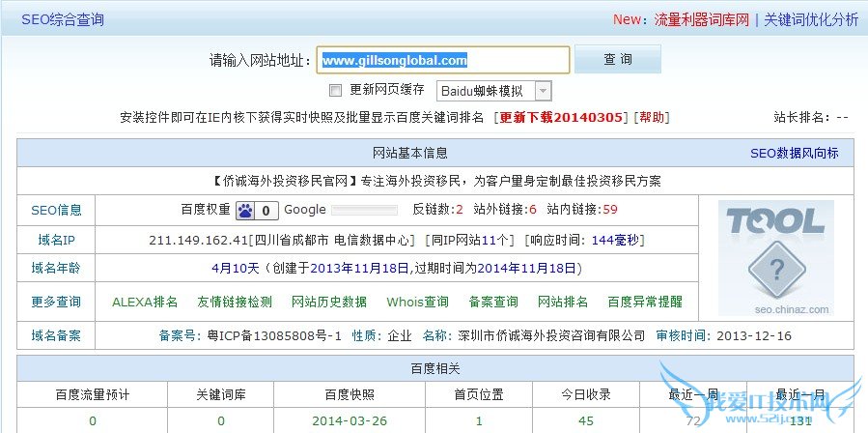Click the 网站基本信息 section header

pos(410,153)
